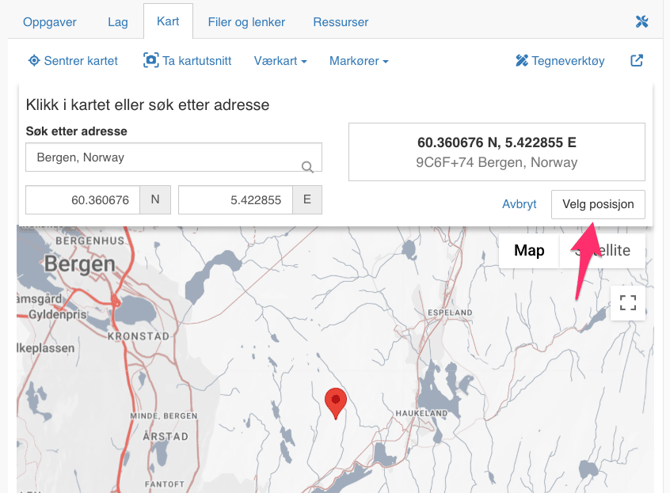Click the BERGENHUS label on map

tap(90, 241)
